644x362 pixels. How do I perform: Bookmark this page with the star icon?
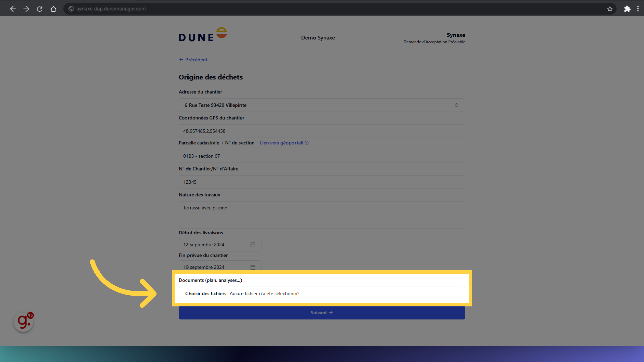pos(610,9)
